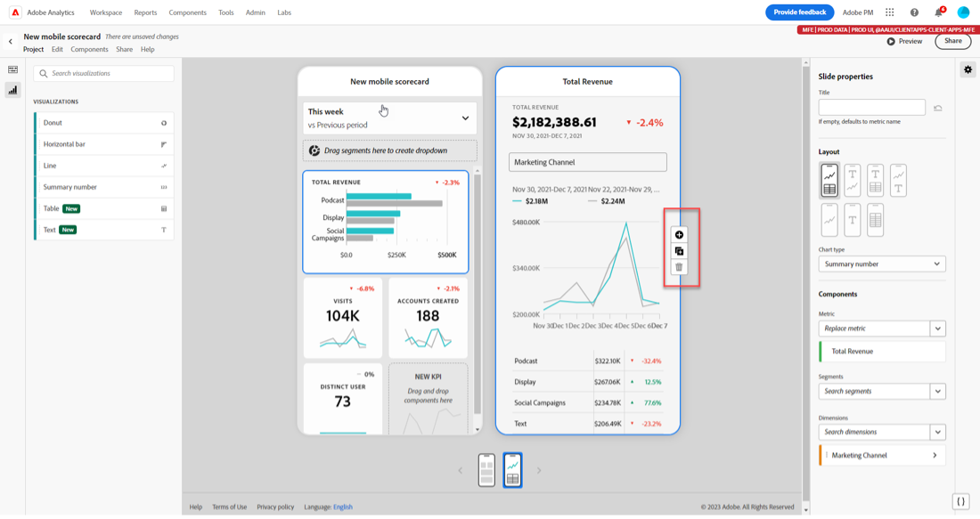The height and width of the screenshot is (519, 980).
Task: Open the app switcher grid icon
Action: click(889, 12)
